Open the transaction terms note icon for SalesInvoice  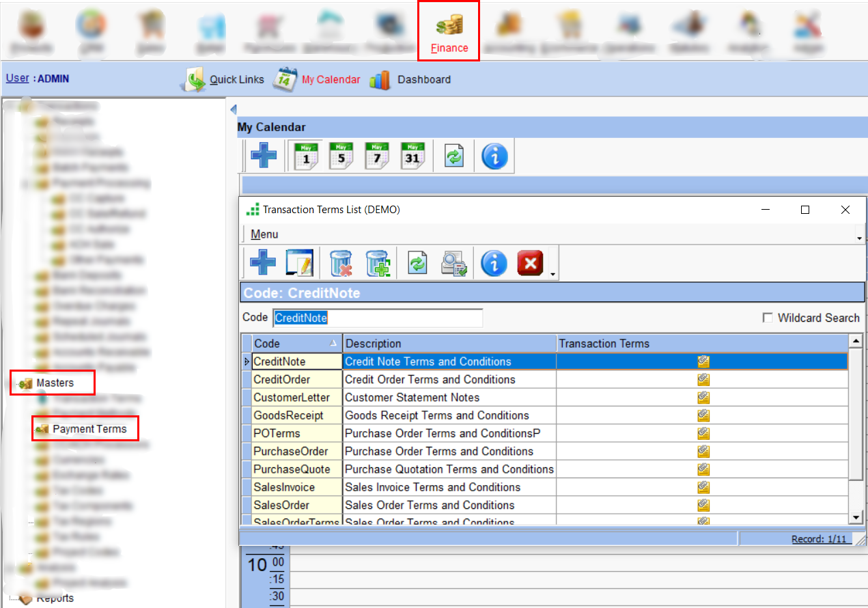(x=703, y=487)
